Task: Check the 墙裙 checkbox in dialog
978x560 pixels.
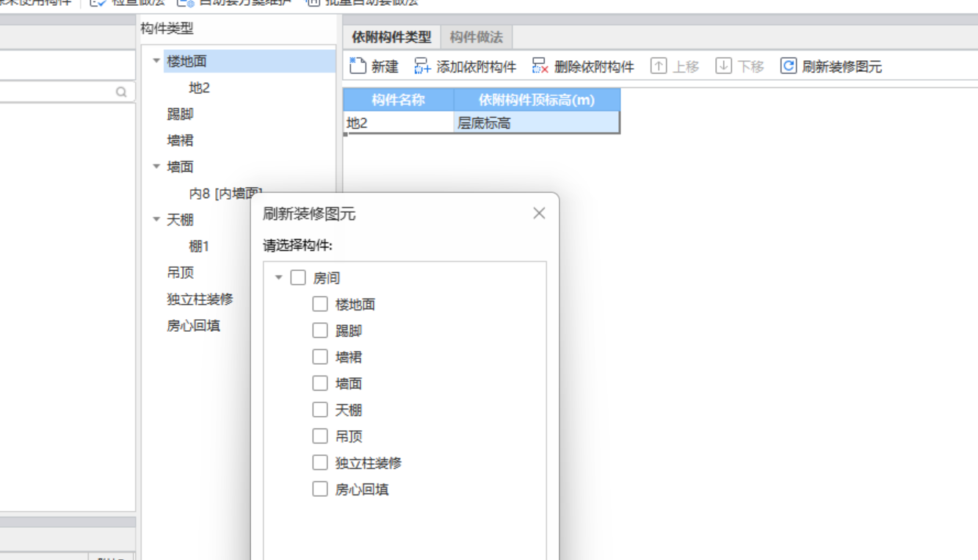Action: [320, 357]
